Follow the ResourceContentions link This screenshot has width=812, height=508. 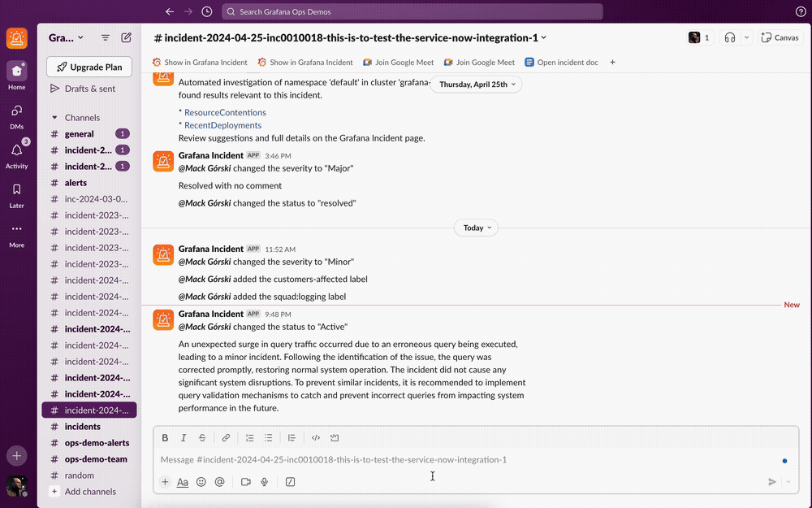tap(225, 112)
